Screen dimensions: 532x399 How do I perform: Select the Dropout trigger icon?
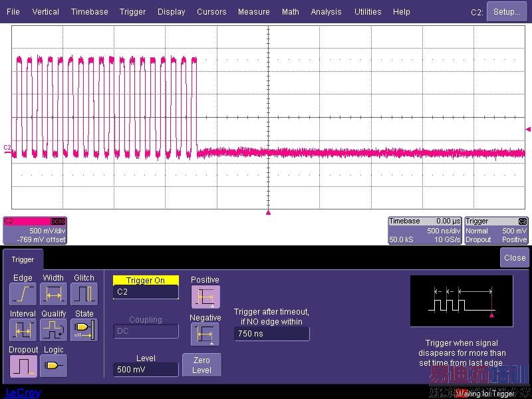pyautogui.click(x=23, y=366)
